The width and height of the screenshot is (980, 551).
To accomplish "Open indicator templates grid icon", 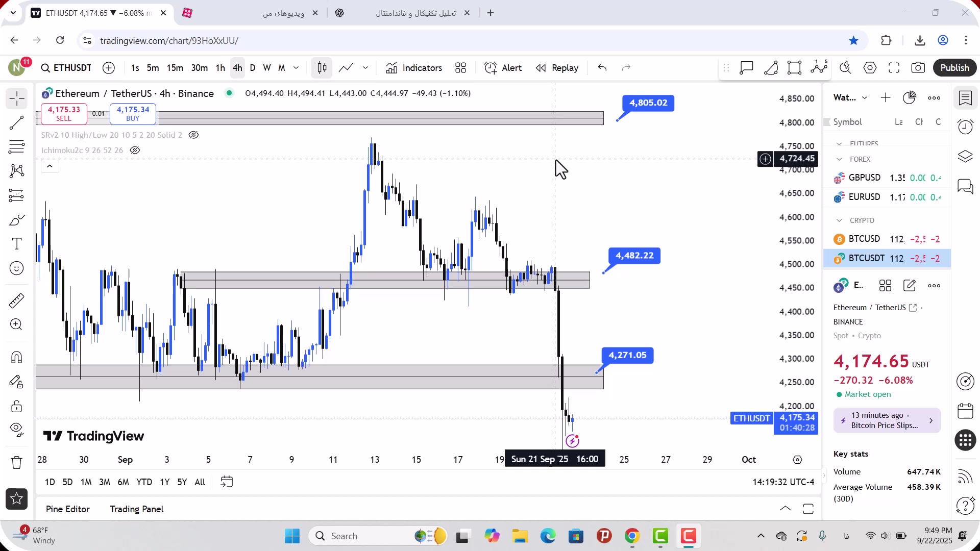I will click(461, 68).
